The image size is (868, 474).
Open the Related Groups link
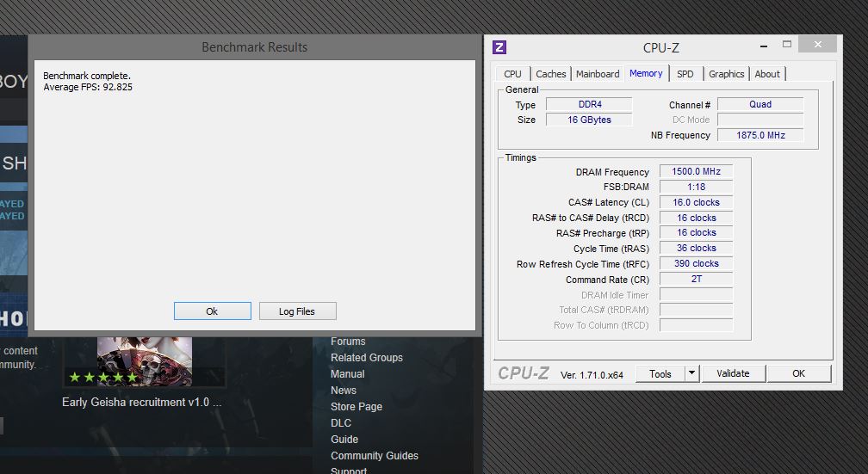click(367, 358)
